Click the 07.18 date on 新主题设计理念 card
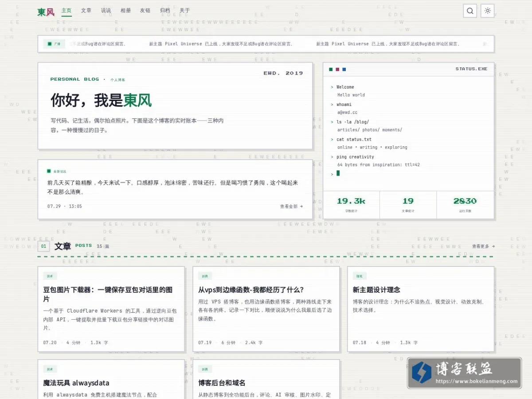Screen dimensions: 532x399 coord(360,342)
